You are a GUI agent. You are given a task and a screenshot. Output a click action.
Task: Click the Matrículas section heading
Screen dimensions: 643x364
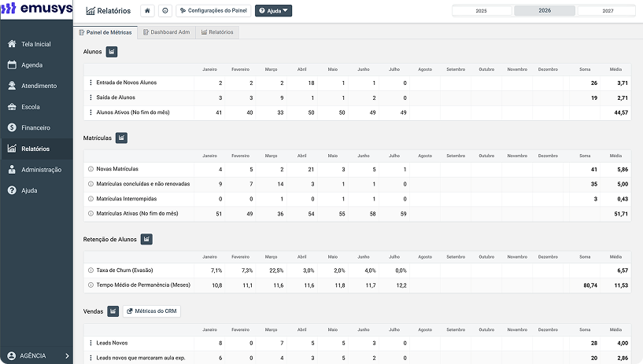coord(97,138)
